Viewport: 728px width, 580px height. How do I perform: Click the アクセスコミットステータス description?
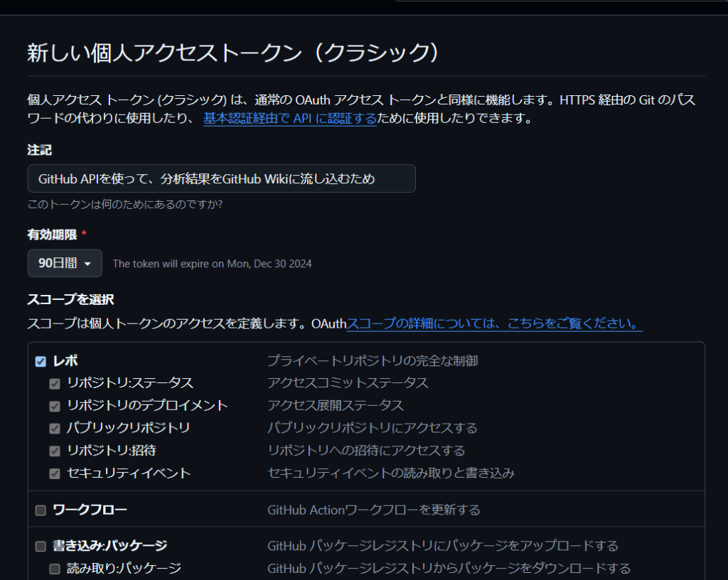click(348, 383)
